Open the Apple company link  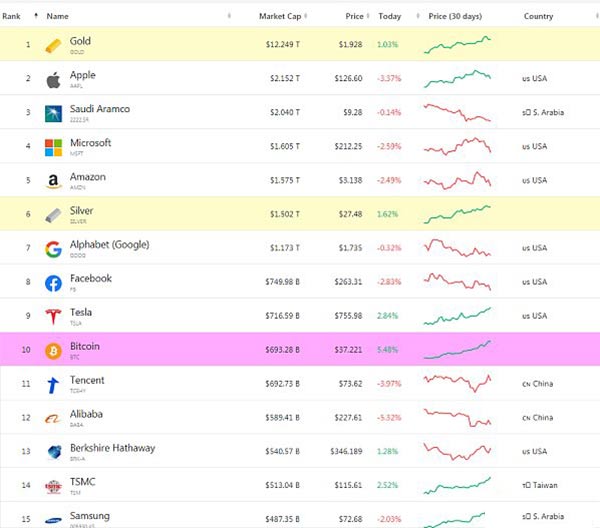coord(82,75)
